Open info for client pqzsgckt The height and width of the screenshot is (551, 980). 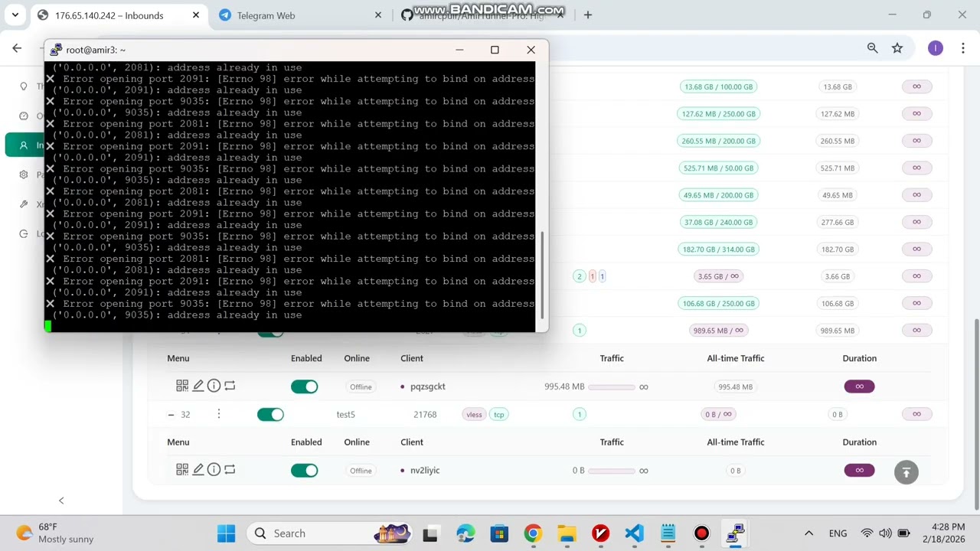(214, 386)
